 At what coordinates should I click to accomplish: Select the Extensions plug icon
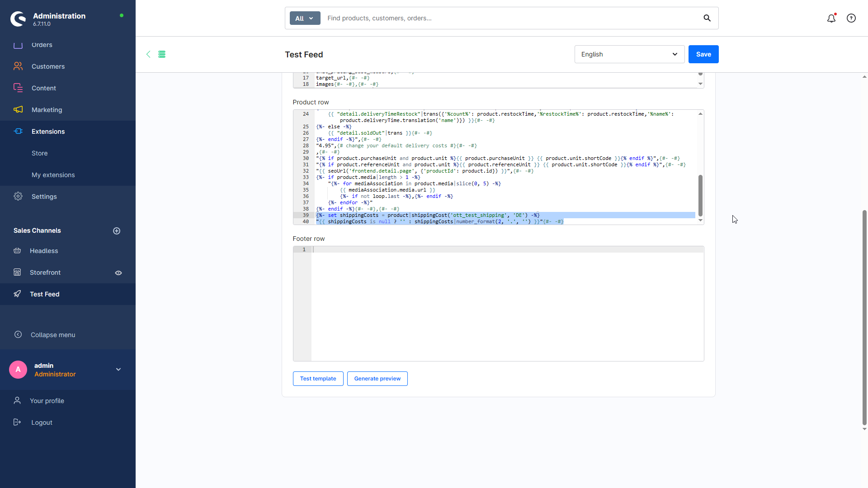pyautogui.click(x=18, y=131)
